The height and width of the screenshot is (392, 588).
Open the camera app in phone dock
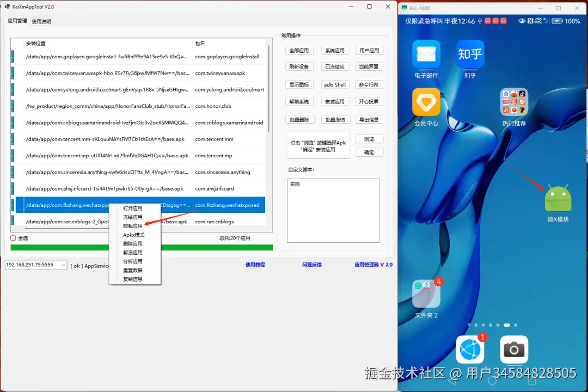[x=514, y=350]
